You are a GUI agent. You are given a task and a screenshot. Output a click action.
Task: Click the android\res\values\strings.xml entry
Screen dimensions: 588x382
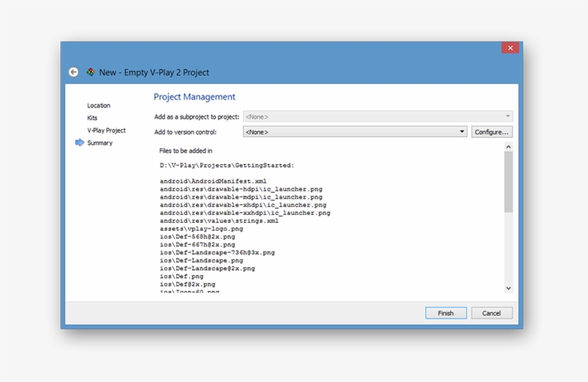pyautogui.click(x=219, y=221)
